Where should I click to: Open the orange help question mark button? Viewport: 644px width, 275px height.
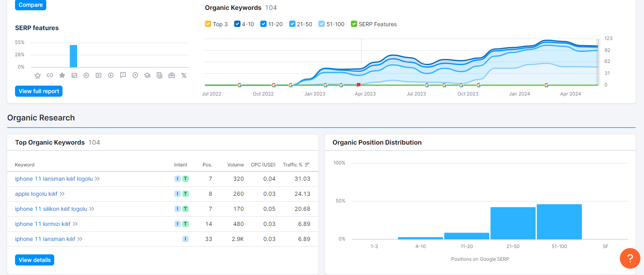[x=630, y=258]
